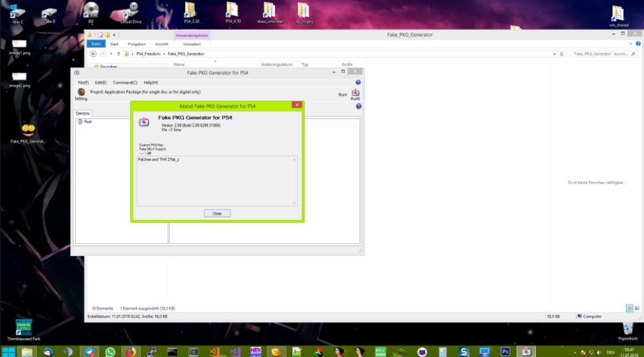Image resolution: width=644 pixels, height=357 pixels.
Task: Click the red X of the About dialog
Action: 297,105
